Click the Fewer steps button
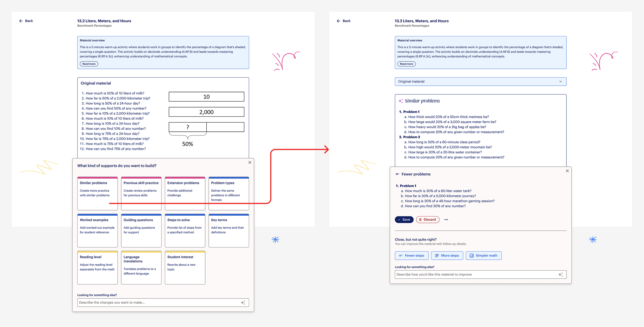Image resolution: width=644 pixels, height=327 pixels. [x=411, y=255]
